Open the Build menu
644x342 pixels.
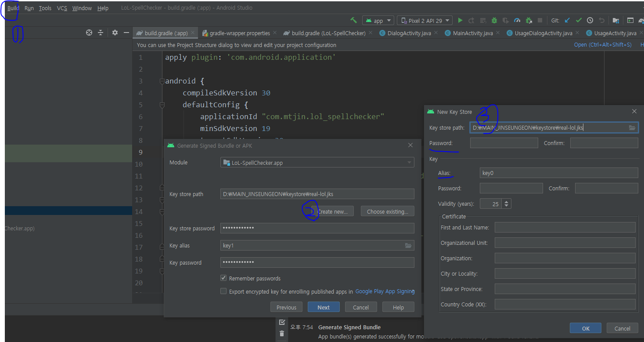pyautogui.click(x=13, y=8)
